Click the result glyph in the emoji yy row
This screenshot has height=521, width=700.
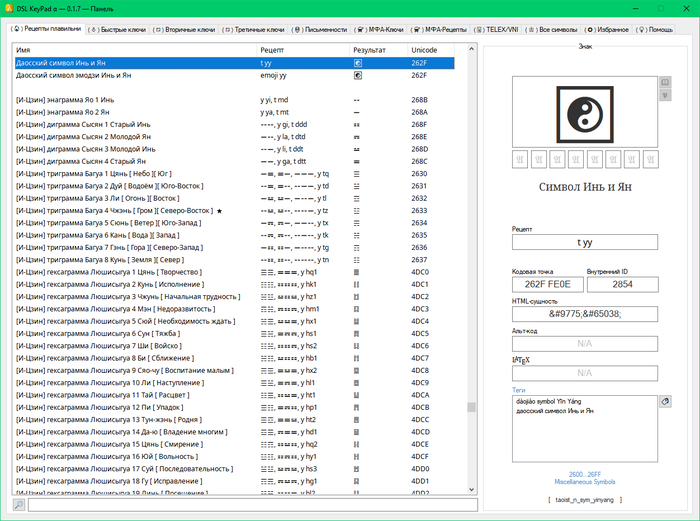358,75
